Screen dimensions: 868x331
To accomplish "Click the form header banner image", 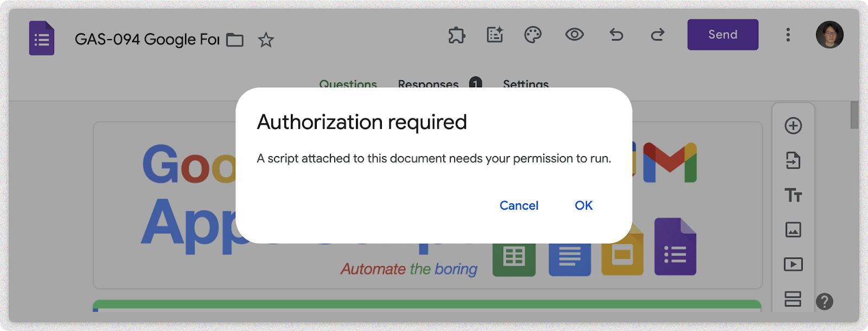I will tap(427, 205).
